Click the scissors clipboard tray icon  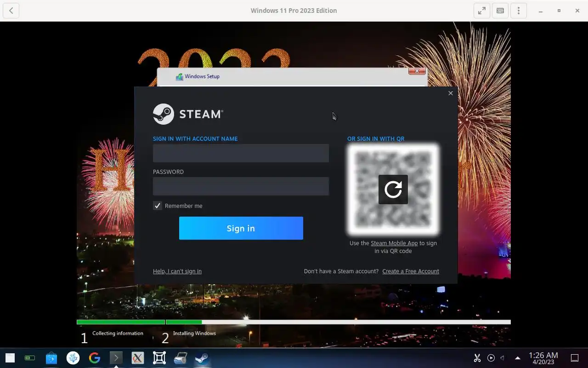point(477,358)
